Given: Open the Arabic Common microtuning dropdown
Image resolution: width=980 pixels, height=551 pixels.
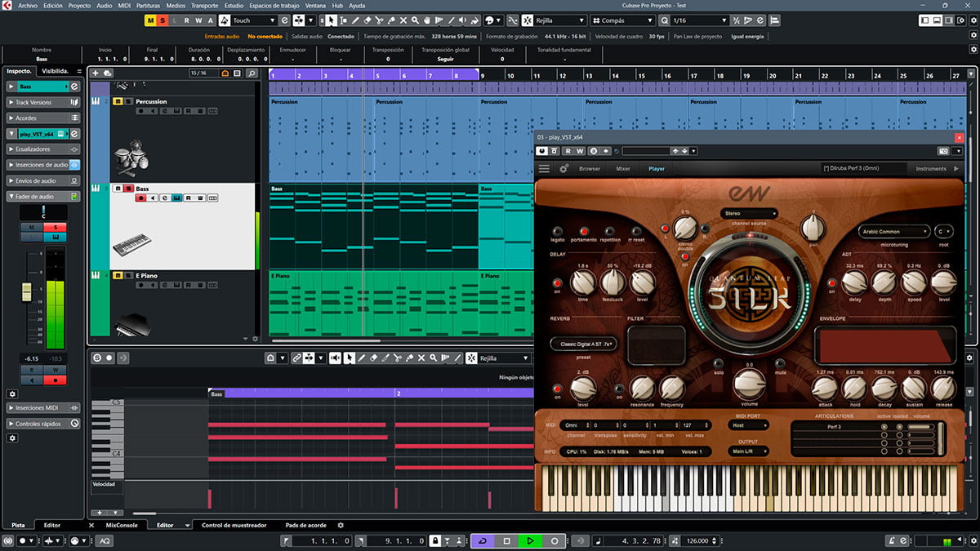Looking at the screenshot, I should (x=894, y=231).
